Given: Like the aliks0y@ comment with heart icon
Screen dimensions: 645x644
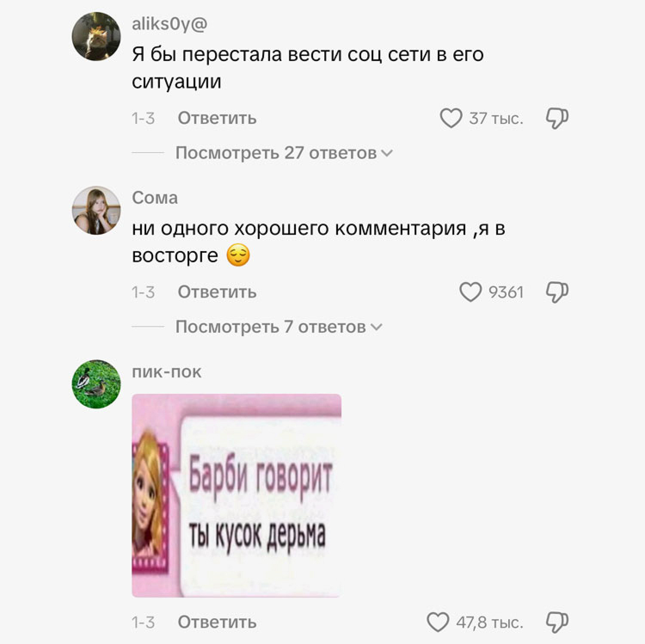Looking at the screenshot, I should [x=451, y=118].
